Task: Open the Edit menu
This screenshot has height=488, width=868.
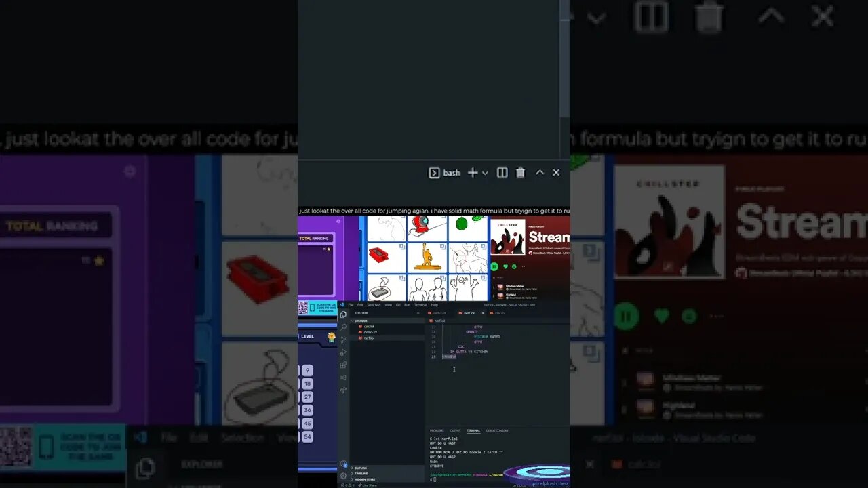Action: point(360,305)
